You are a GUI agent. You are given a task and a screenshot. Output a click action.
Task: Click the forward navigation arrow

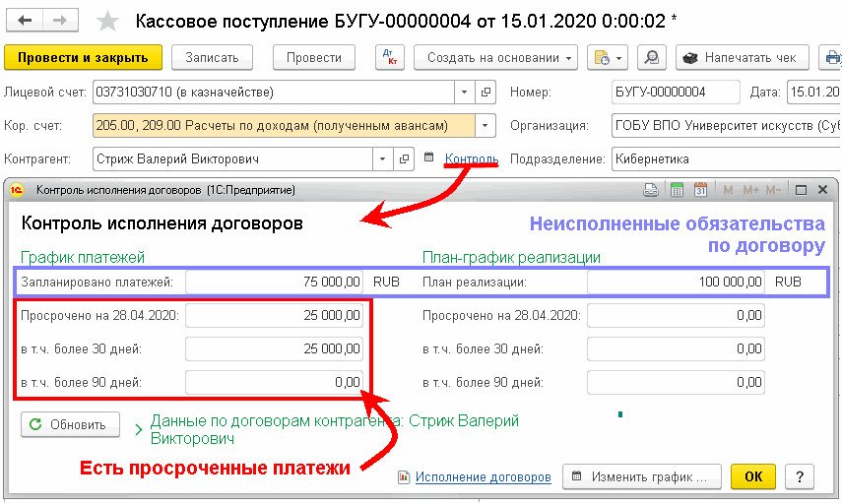60,20
